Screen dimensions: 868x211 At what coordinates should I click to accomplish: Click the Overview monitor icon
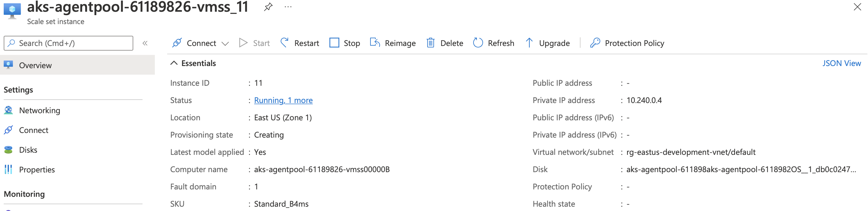coord(8,65)
